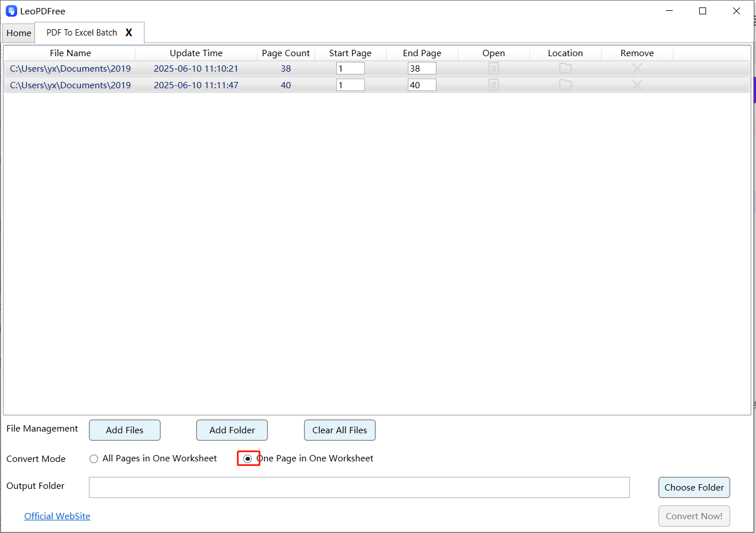Open the first file's folder location
The image size is (756, 533).
(565, 68)
